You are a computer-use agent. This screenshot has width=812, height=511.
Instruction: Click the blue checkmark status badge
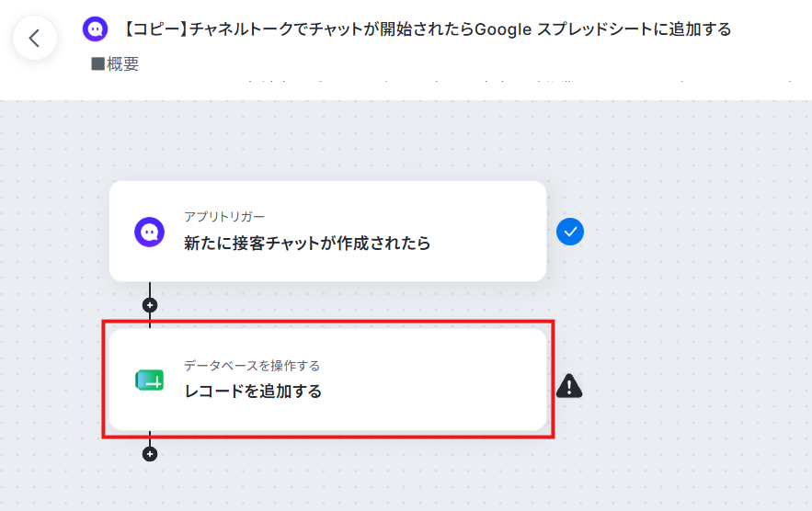[570, 232]
